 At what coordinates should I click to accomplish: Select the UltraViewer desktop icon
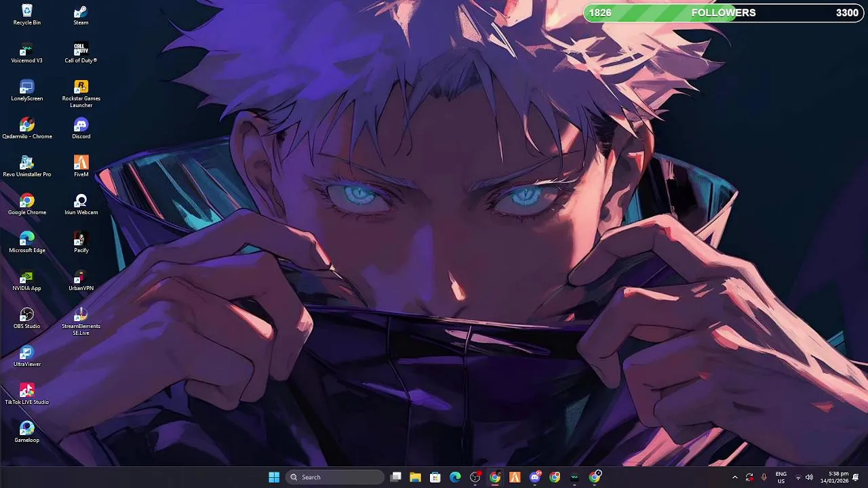point(27,357)
